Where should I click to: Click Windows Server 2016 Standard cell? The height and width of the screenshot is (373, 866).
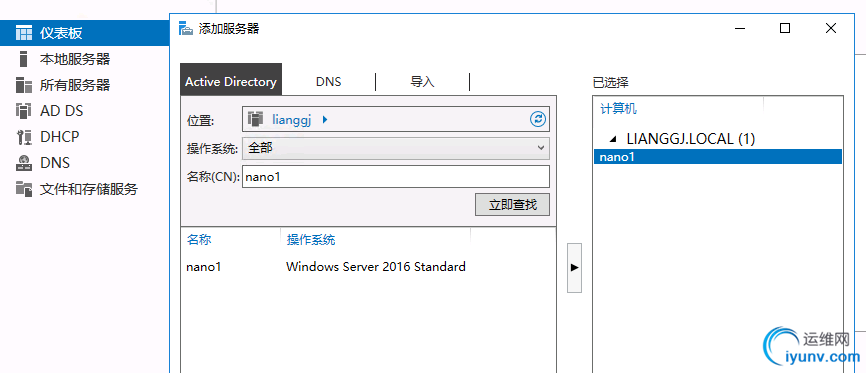(376, 267)
